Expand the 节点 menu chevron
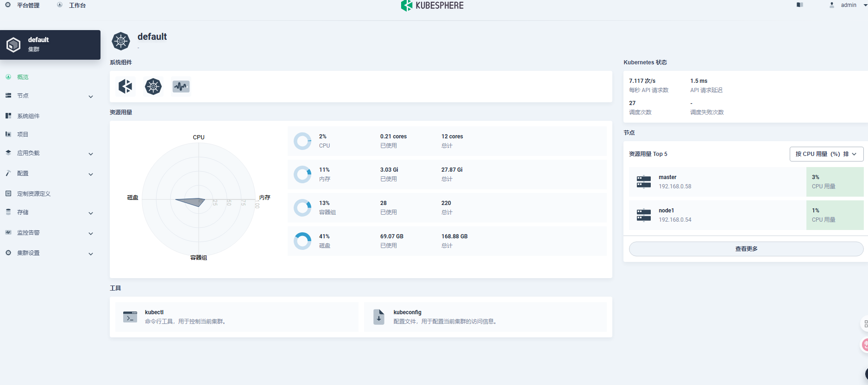Screen dimensions: 868x385 pos(91,97)
